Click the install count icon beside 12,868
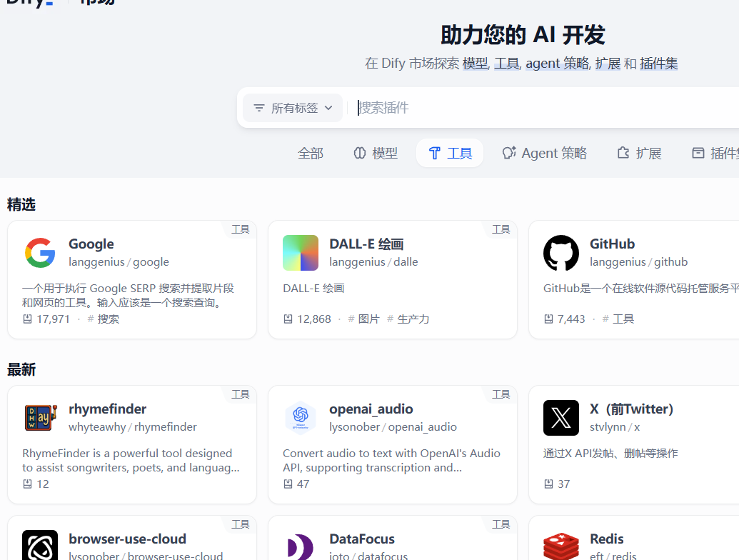 288,319
